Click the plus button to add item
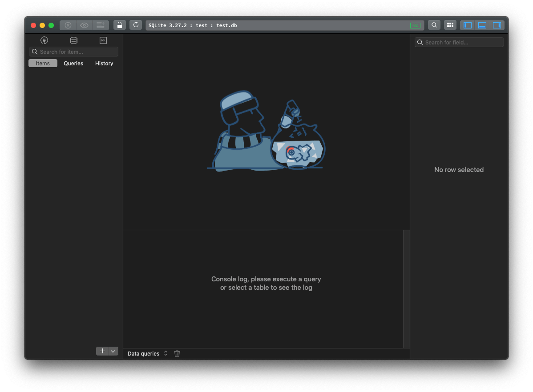 [102, 351]
